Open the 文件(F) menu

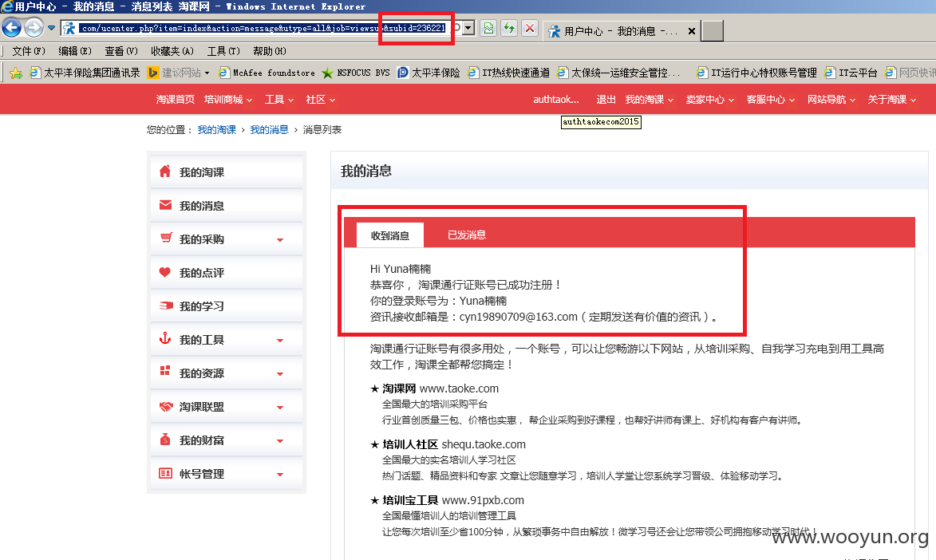click(x=29, y=51)
